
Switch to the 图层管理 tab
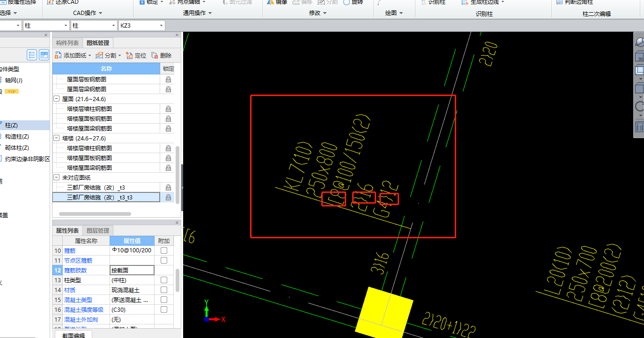click(x=98, y=231)
